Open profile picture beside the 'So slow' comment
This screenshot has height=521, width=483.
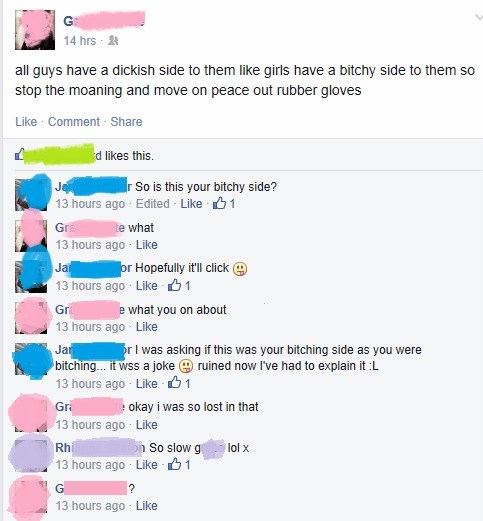click(x=31, y=454)
